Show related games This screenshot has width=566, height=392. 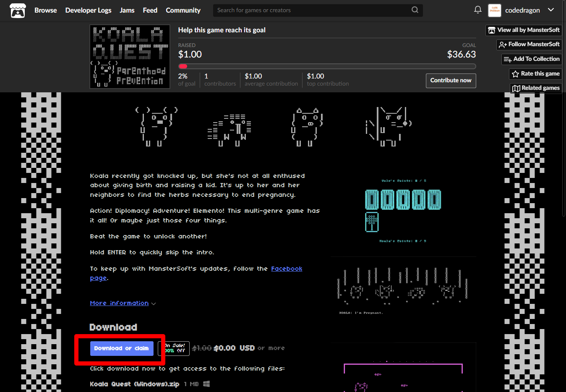tap(536, 88)
